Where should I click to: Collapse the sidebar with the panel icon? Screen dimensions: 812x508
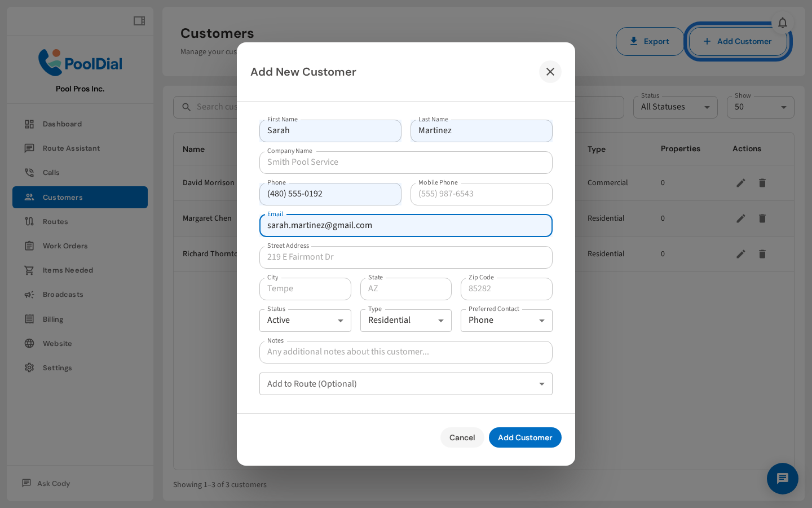[x=139, y=20]
